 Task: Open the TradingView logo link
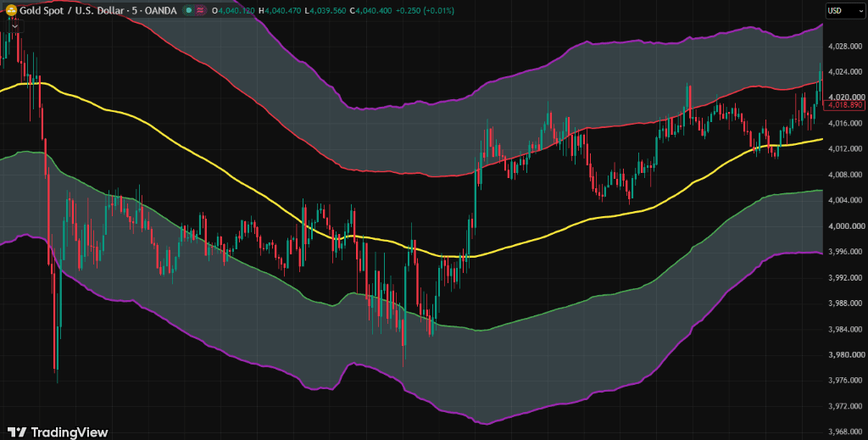pyautogui.click(x=58, y=432)
